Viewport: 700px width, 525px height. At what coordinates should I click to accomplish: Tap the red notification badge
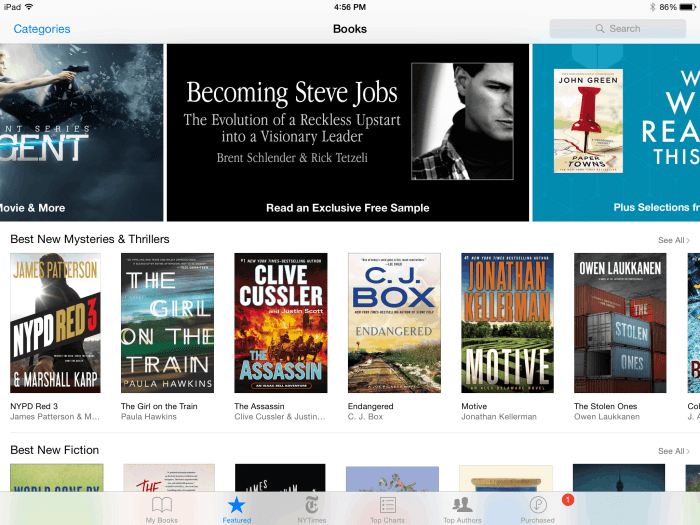tap(568, 500)
